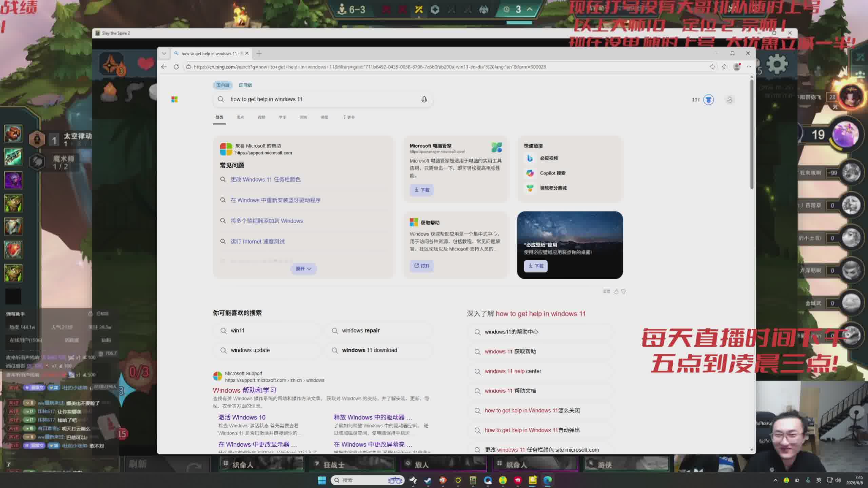Open related search 'windows11的帮助中心'
The image size is (868, 488).
point(541,332)
